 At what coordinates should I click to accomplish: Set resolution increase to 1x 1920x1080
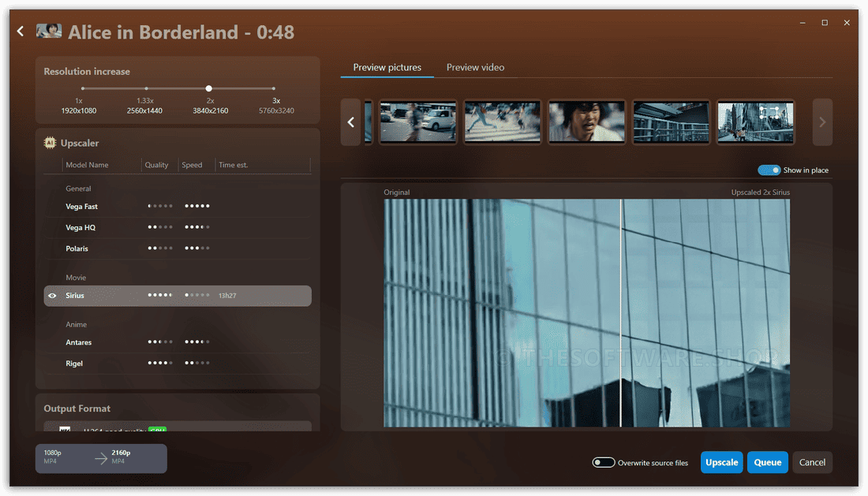pyautogui.click(x=83, y=88)
